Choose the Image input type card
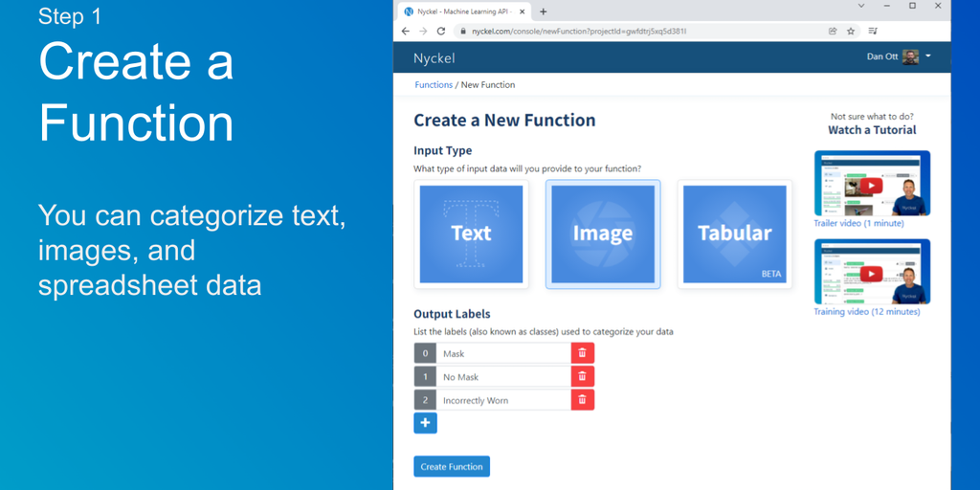980x490 pixels. tap(603, 234)
